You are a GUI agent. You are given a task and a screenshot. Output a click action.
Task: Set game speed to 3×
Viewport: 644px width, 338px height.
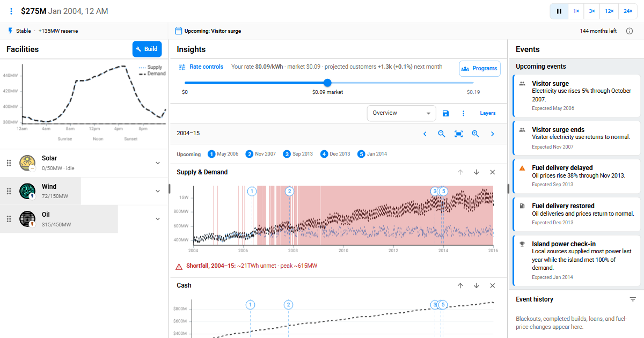point(592,11)
